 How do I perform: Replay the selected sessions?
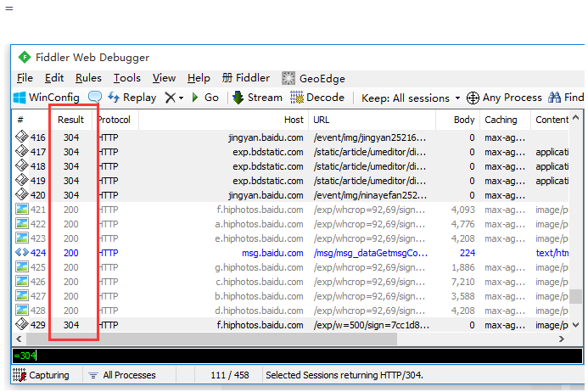click(132, 98)
